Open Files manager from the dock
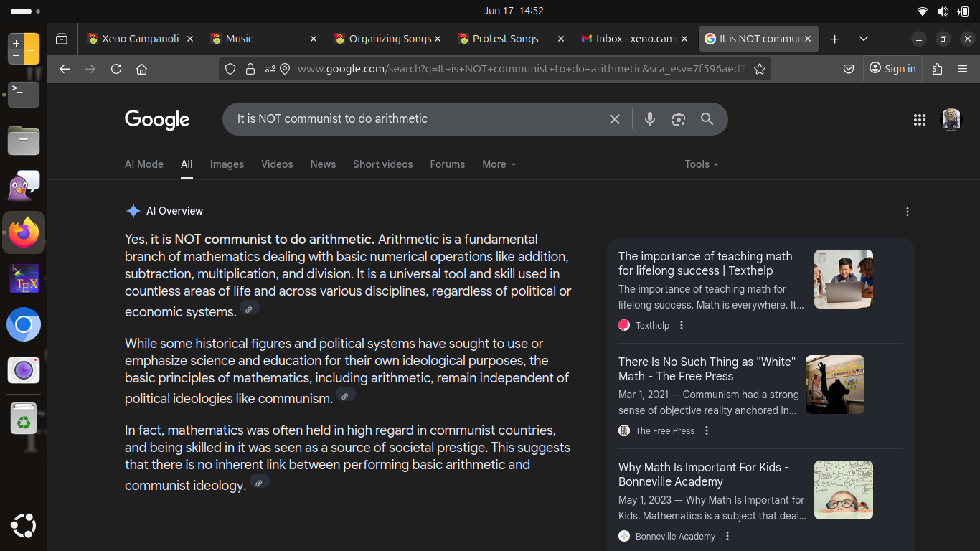 tap(24, 140)
